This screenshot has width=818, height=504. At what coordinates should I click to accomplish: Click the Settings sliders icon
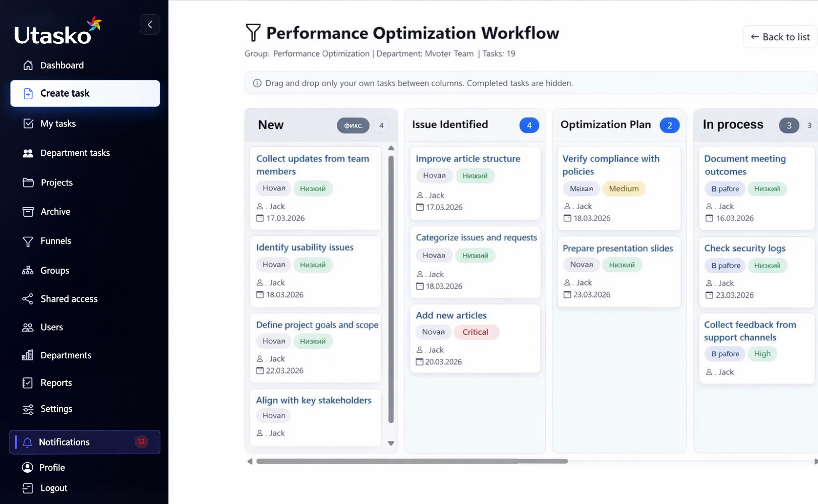click(28, 409)
